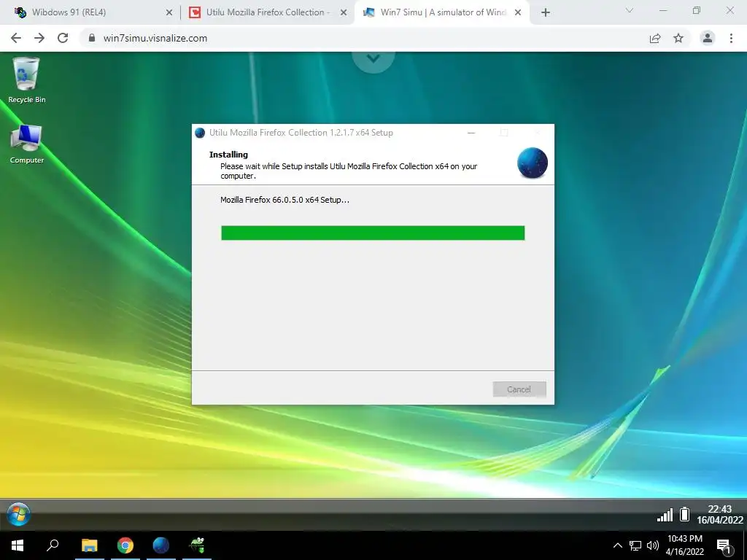The width and height of the screenshot is (747, 560).
Task: Click the network tray icon
Action: (x=635, y=545)
